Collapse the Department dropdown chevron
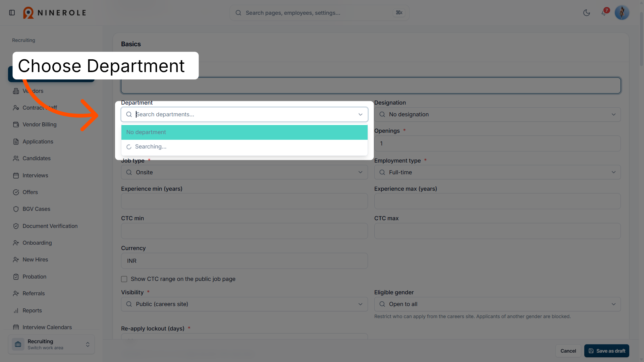 [360, 114]
